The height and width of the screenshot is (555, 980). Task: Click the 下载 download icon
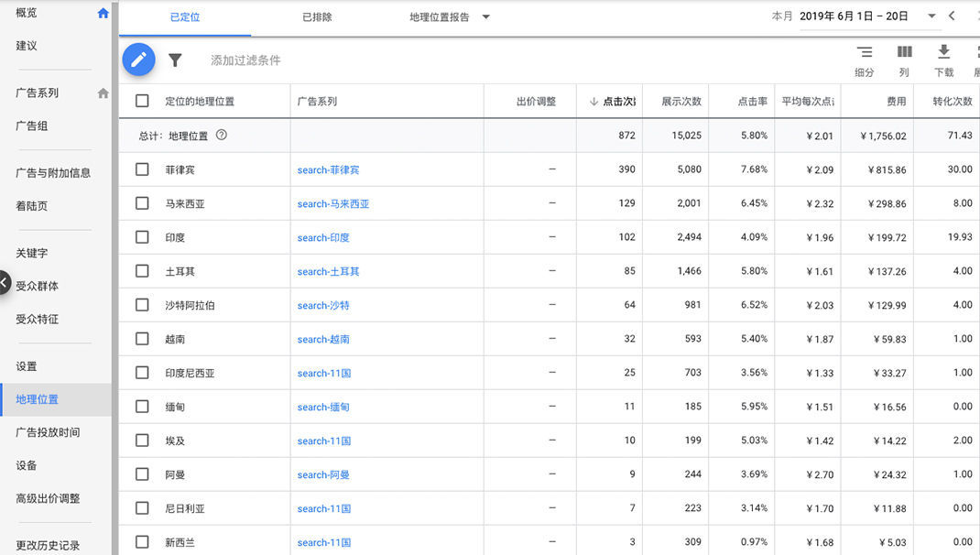(x=943, y=52)
